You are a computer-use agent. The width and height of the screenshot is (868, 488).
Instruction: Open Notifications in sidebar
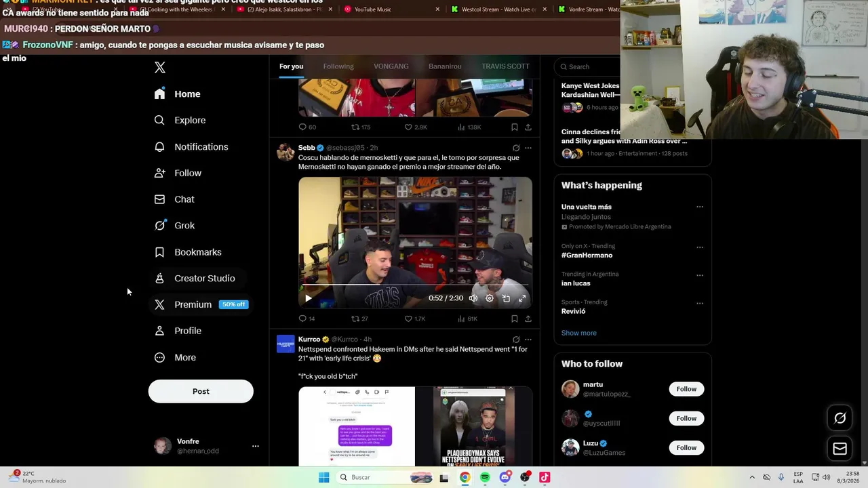191,147
